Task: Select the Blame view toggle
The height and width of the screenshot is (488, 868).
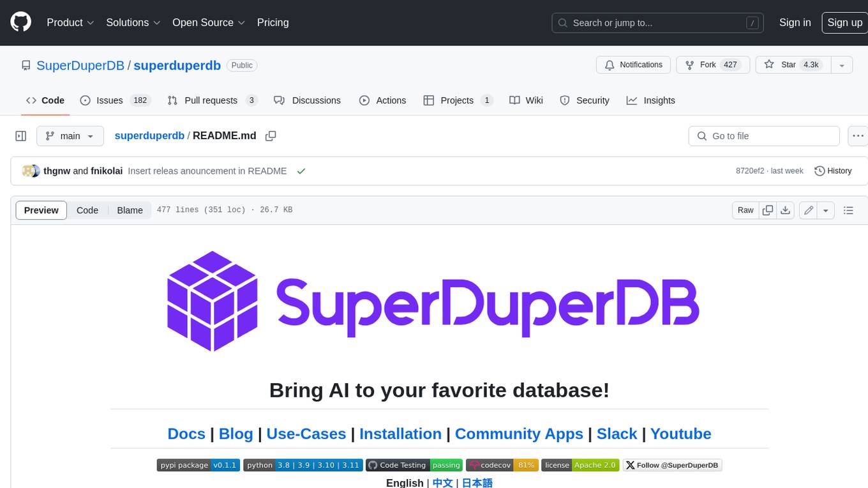Action: click(130, 210)
